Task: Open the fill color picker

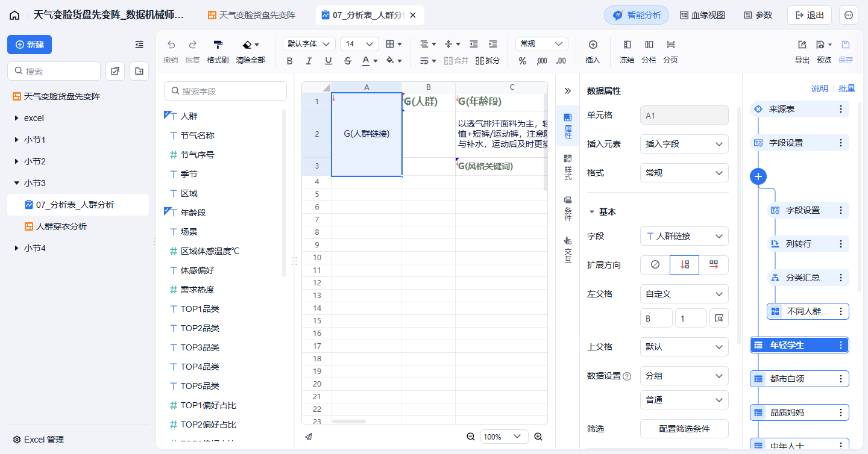Action: pyautogui.click(x=394, y=61)
